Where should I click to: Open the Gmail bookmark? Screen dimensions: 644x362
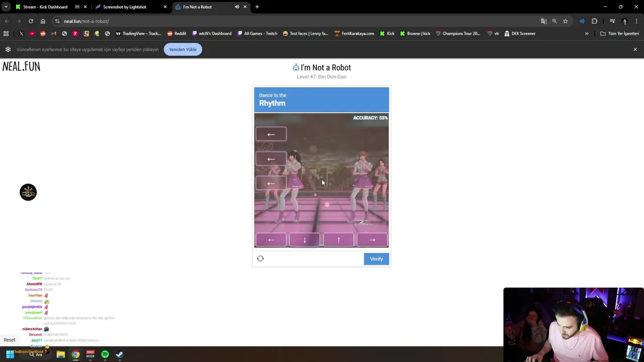click(x=54, y=34)
